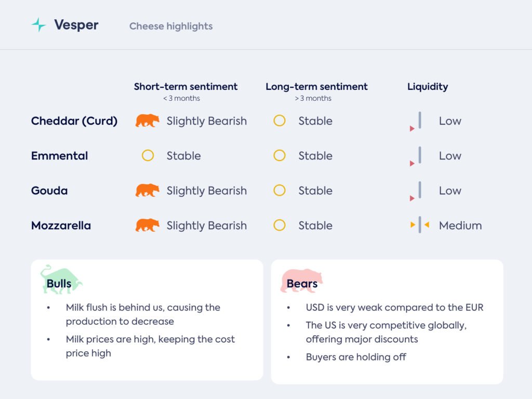Click the bear icon beside Cheddar (Curd)
This screenshot has width=532, height=399.
[x=148, y=121]
